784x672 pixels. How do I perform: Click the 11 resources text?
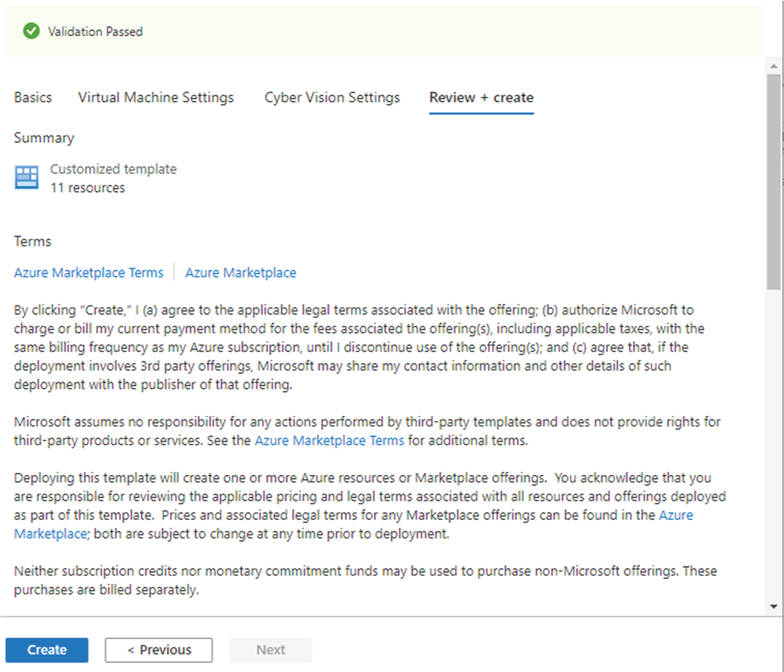pos(88,188)
